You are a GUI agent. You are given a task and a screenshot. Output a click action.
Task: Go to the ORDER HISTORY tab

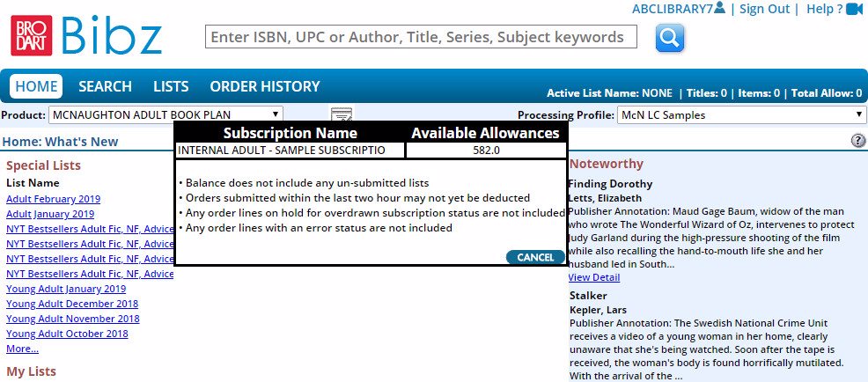tap(265, 86)
